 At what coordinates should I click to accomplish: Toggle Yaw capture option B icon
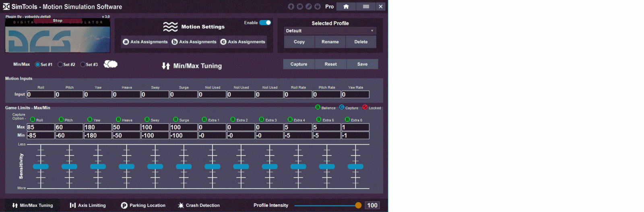pyautogui.click(x=90, y=119)
